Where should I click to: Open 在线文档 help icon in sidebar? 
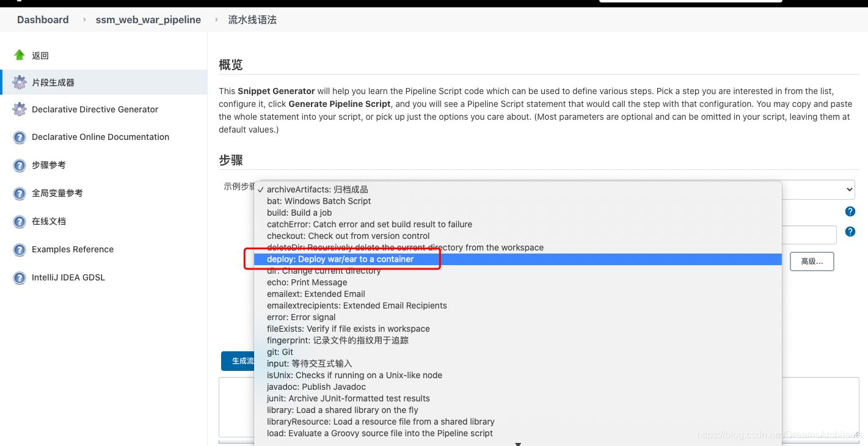(x=20, y=222)
